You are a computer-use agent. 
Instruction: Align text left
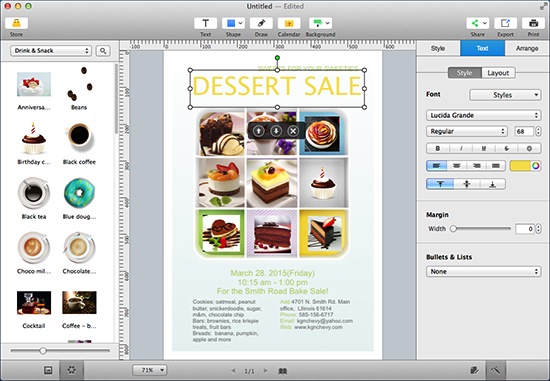[x=436, y=166]
